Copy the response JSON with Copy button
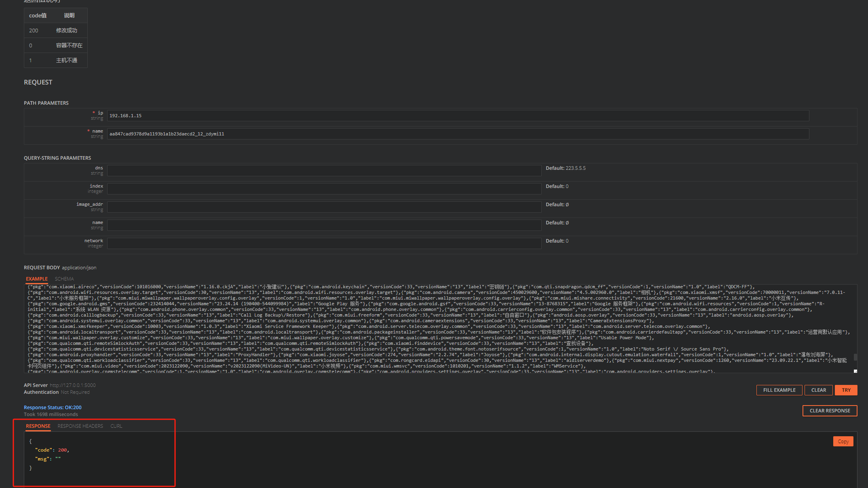868x488 pixels. [x=843, y=442]
